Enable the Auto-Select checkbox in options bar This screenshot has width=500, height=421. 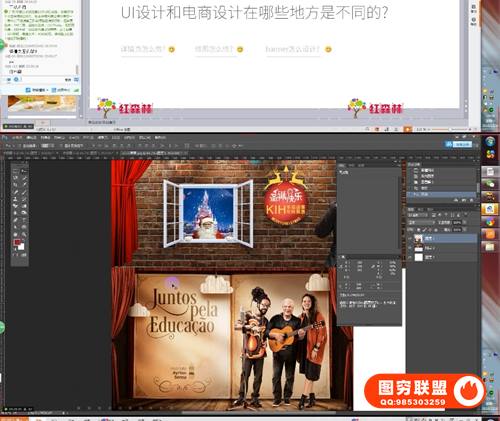pyautogui.click(x=20, y=146)
